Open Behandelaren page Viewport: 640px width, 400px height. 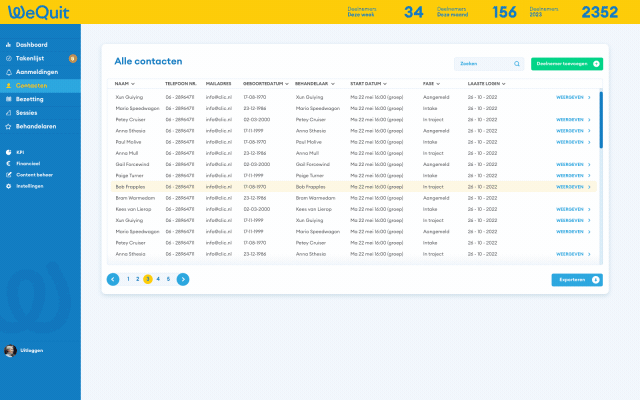tap(36, 127)
